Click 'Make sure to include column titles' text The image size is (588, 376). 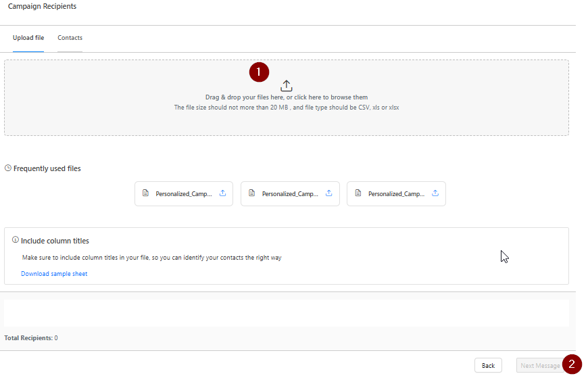pos(151,258)
